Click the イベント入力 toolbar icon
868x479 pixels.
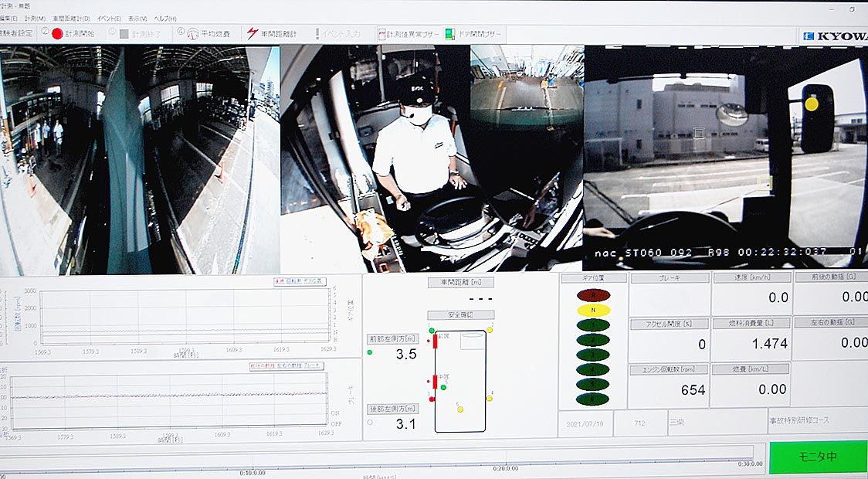[x=317, y=34]
